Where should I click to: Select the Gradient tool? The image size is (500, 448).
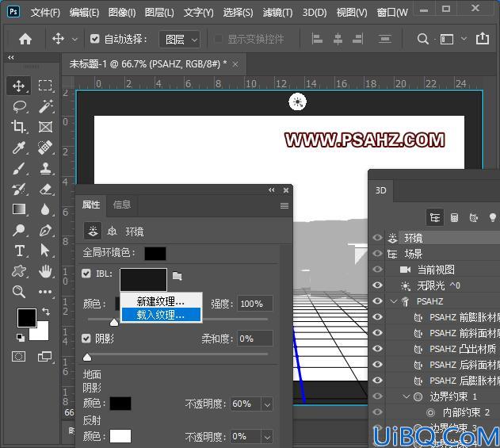pyautogui.click(x=19, y=209)
